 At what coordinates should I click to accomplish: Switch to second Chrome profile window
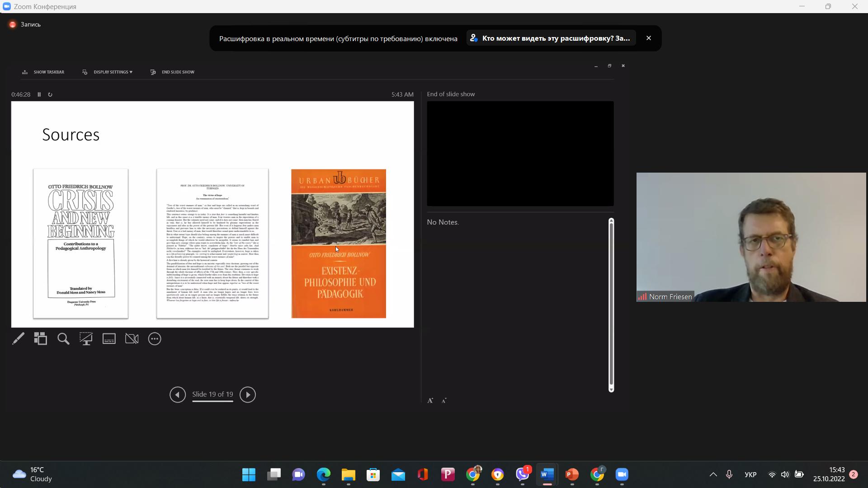click(x=597, y=474)
